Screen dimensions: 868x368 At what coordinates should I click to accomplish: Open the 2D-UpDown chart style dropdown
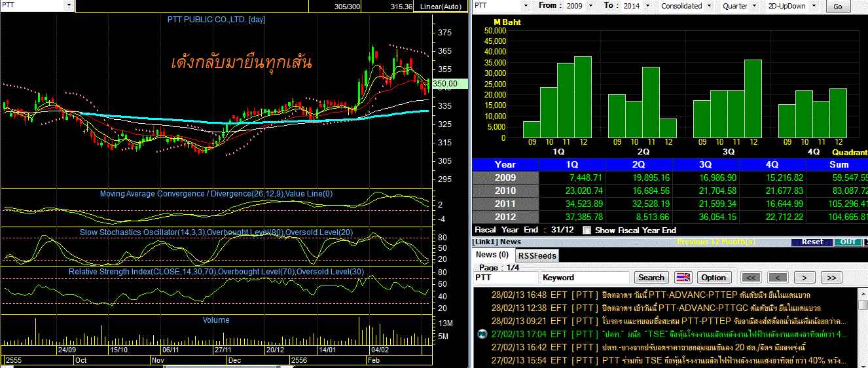(x=813, y=6)
